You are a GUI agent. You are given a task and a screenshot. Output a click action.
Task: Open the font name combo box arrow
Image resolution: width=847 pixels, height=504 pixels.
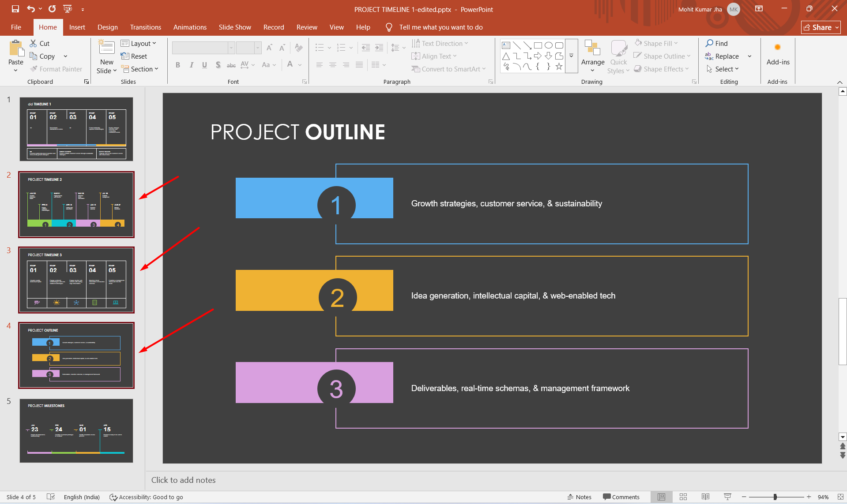coord(231,48)
